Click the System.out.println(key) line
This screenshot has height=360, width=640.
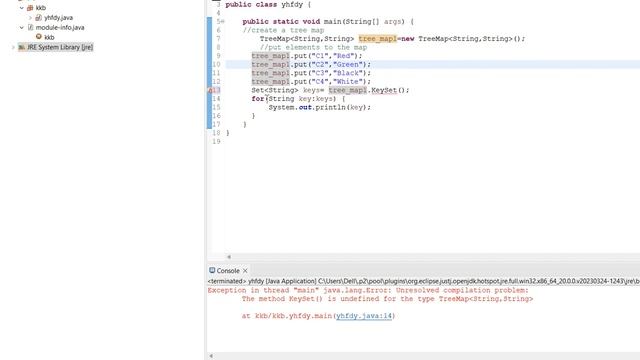320,107
